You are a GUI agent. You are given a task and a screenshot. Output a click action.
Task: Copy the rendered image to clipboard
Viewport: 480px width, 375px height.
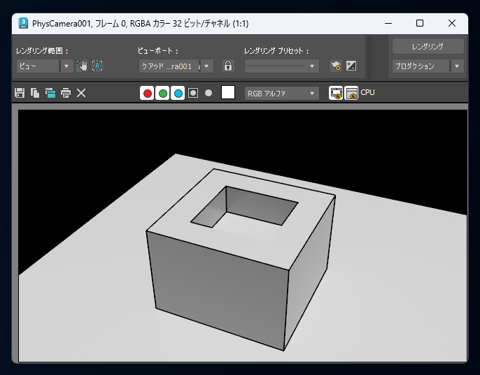click(35, 93)
